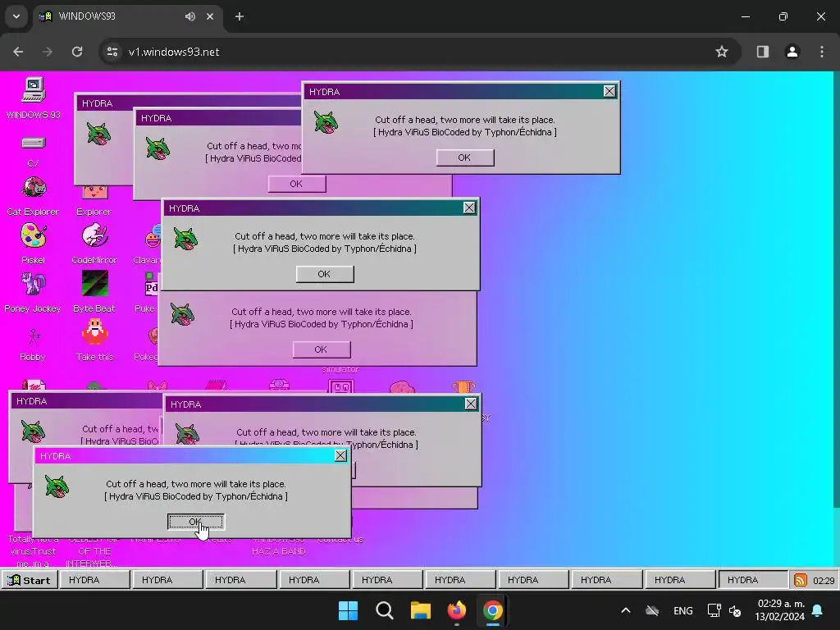
Task: Select the Totally not a virus desktop label
Action: tap(33, 551)
